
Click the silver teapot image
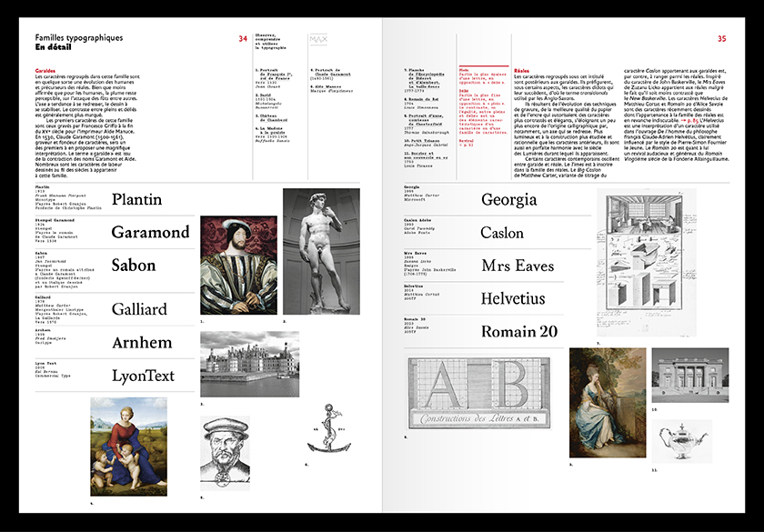[x=681, y=441]
